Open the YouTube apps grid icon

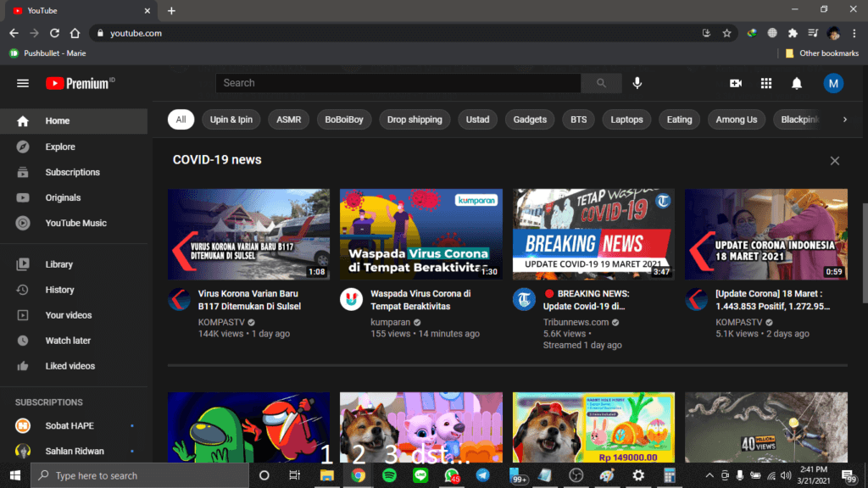[766, 84]
